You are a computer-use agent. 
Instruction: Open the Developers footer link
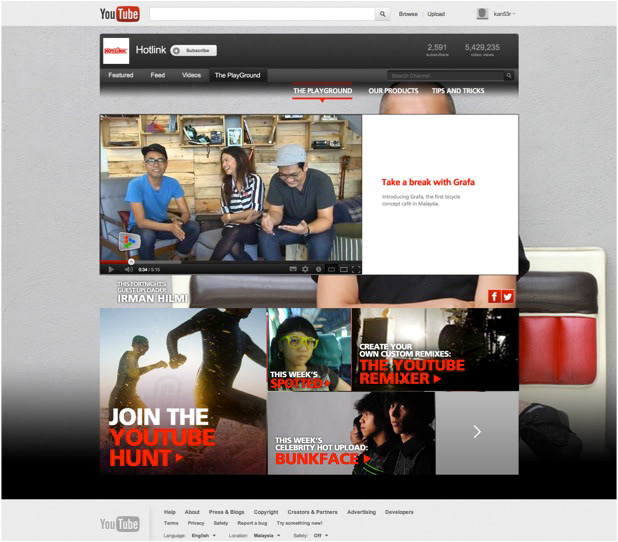(x=399, y=512)
